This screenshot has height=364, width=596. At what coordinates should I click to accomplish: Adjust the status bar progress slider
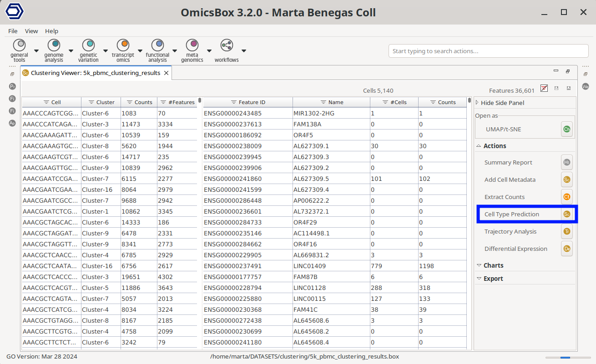point(565,357)
